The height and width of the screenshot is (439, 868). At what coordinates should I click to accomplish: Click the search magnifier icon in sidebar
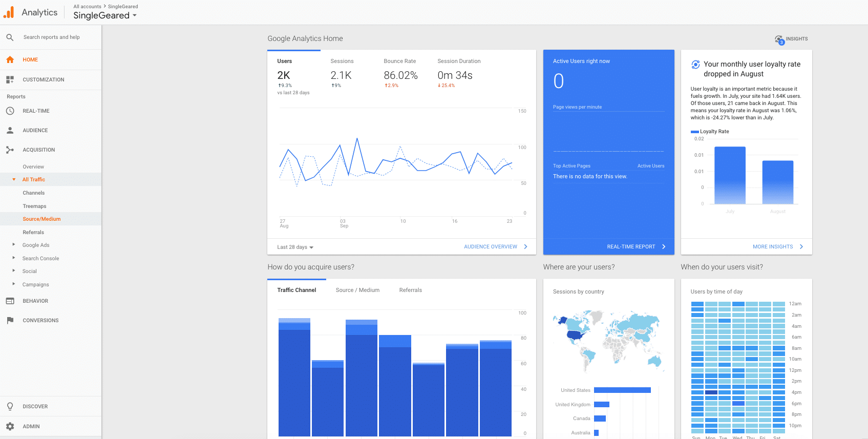[10, 37]
